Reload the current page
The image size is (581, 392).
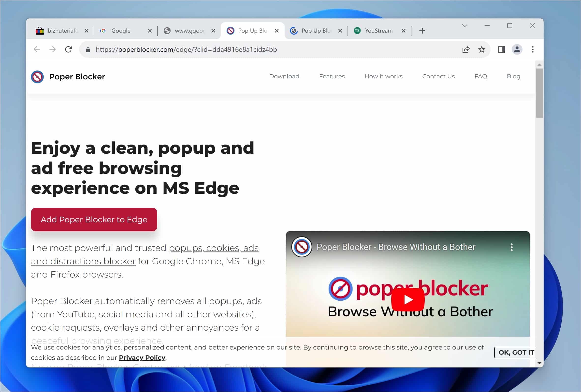(x=69, y=49)
